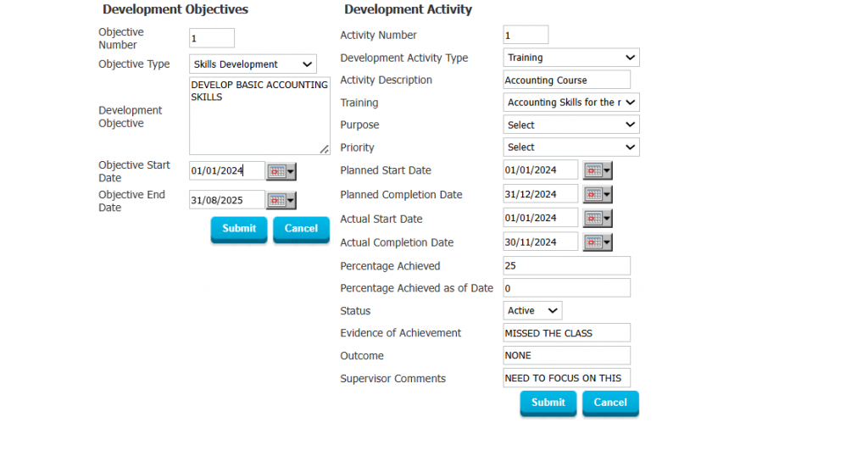Image resolution: width=868 pixels, height=456 pixels.
Task: Open the Priority Select dropdown
Action: click(571, 147)
